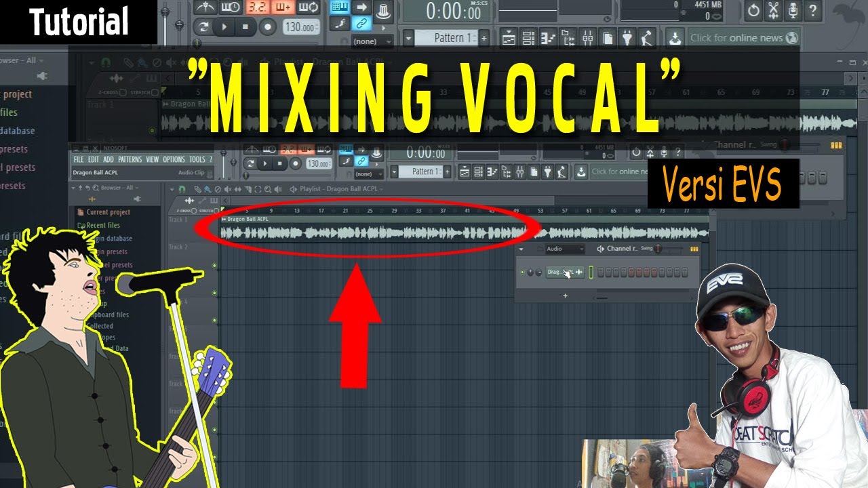Toggle typing keyboard to piano in background toolbar
This screenshot has height=488, width=868.
[x=340, y=7]
